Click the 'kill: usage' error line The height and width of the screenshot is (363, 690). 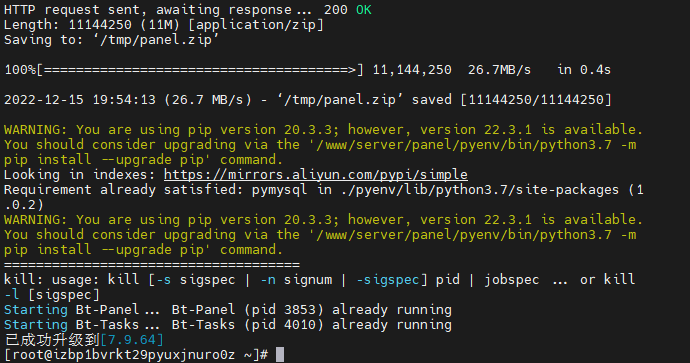(319, 280)
